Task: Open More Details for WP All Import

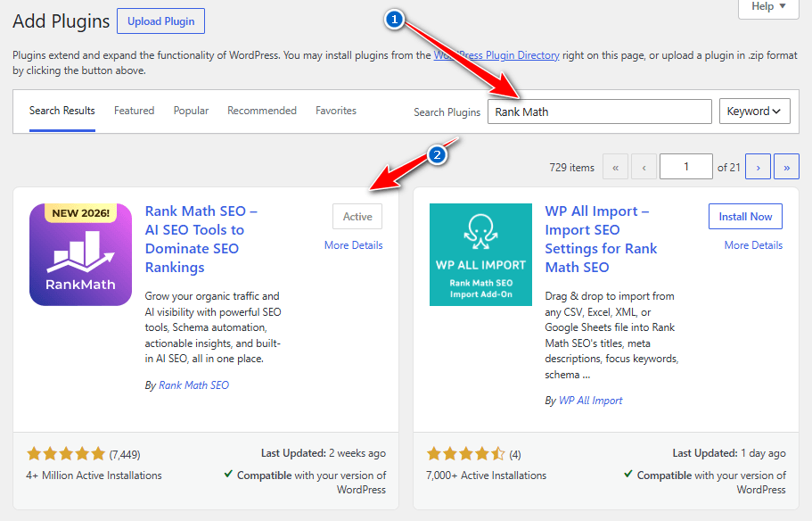Action: 753,245
